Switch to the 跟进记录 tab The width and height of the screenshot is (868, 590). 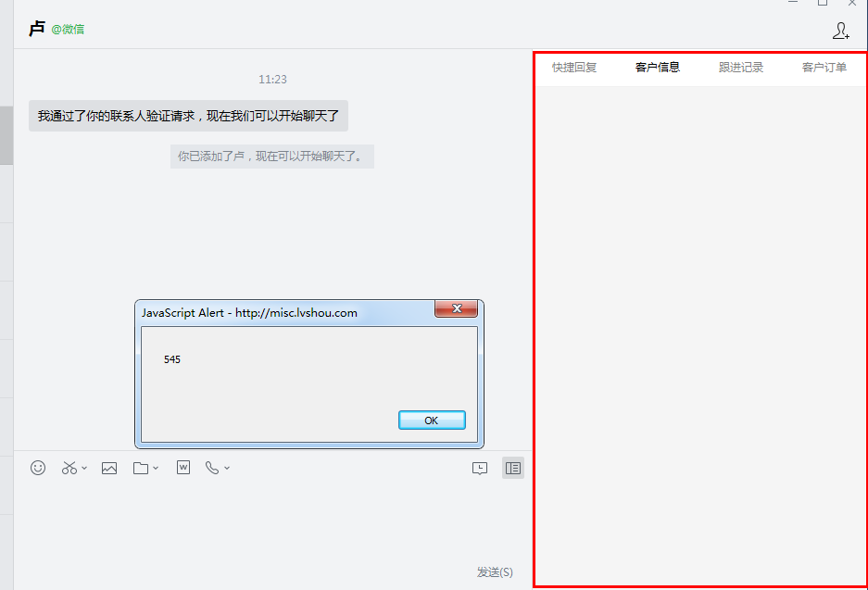pos(741,68)
